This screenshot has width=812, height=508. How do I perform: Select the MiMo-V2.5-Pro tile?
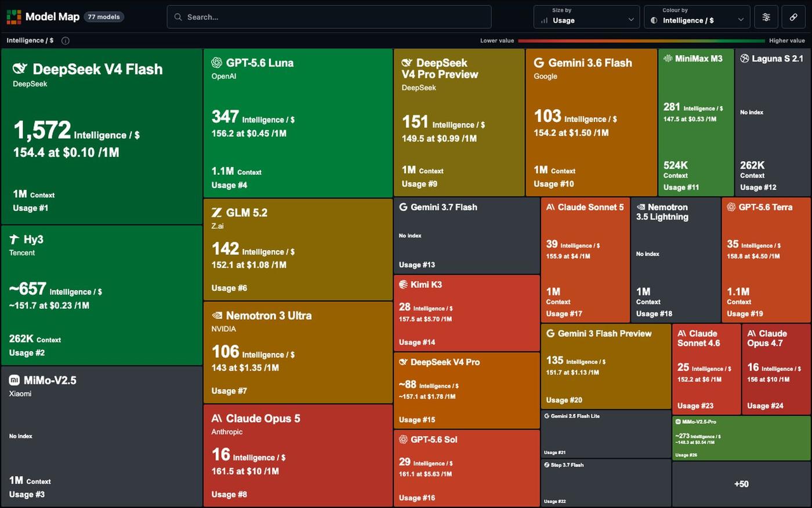(741, 438)
